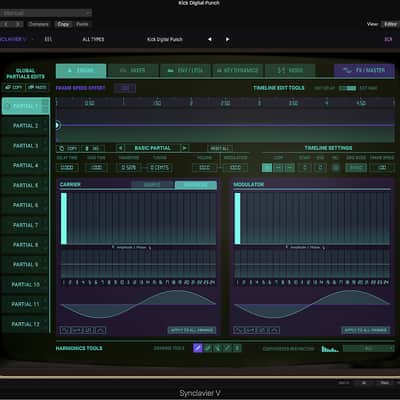Click the Global Partials Paste icon button
This screenshot has height=400, width=400.
[x=37, y=87]
